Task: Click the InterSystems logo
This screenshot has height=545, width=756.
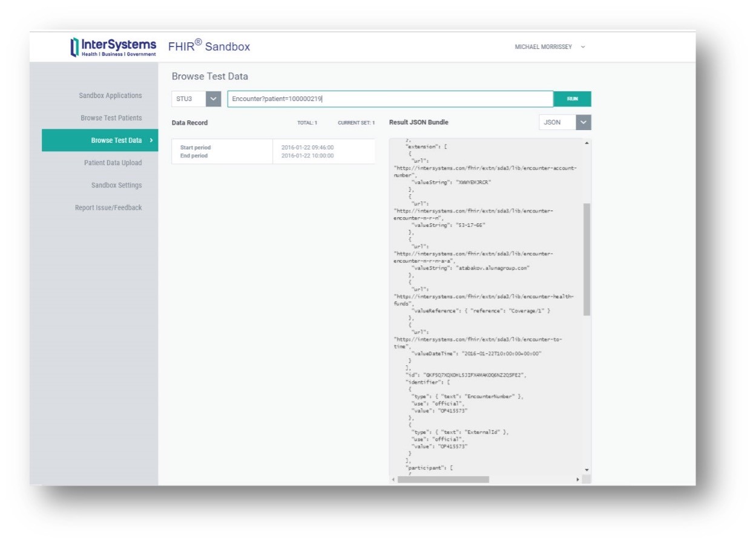Action: pos(113,47)
